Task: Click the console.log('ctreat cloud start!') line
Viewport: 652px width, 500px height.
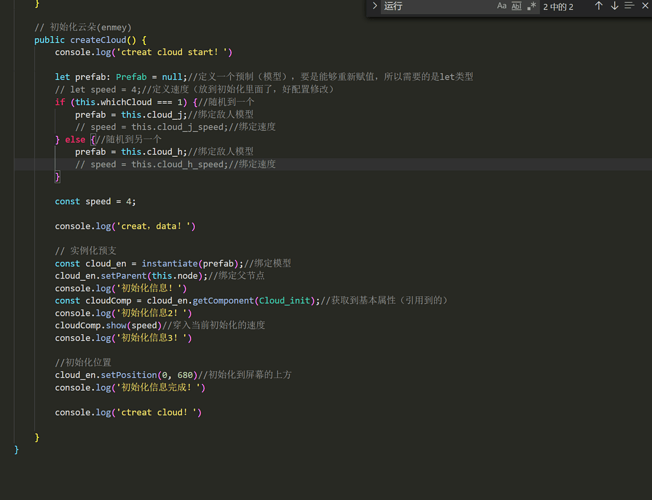Action: coord(143,52)
